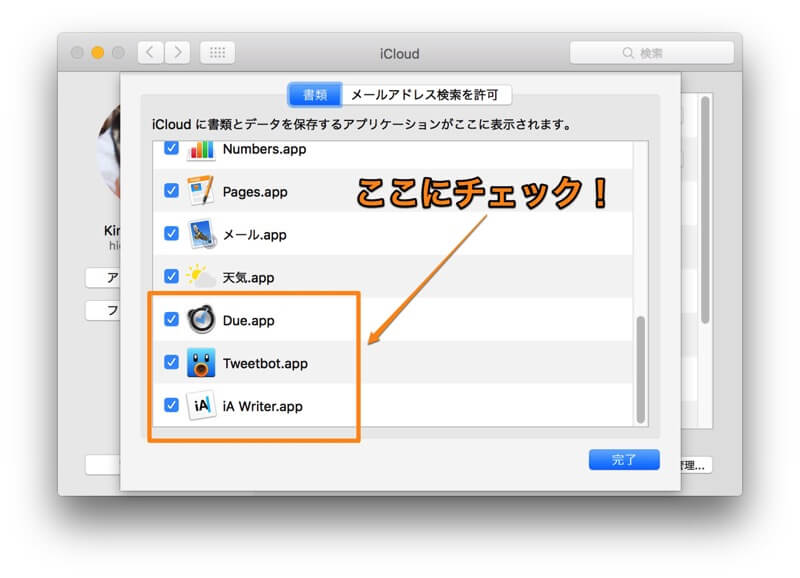Click the scrollbar of the iCloud window behind the sheet
Viewport: 800px width, 578px height.
706,209
